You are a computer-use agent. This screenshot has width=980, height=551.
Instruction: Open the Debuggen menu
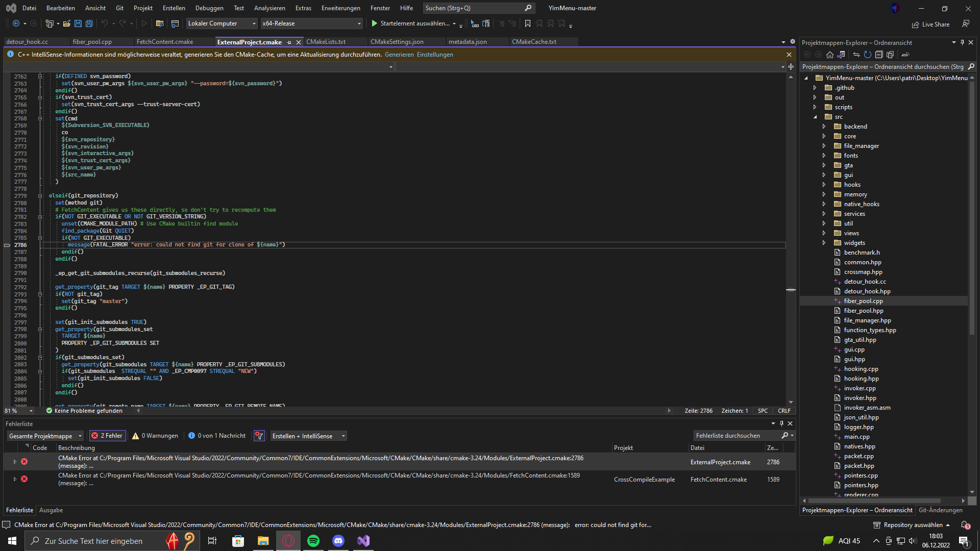(x=209, y=8)
